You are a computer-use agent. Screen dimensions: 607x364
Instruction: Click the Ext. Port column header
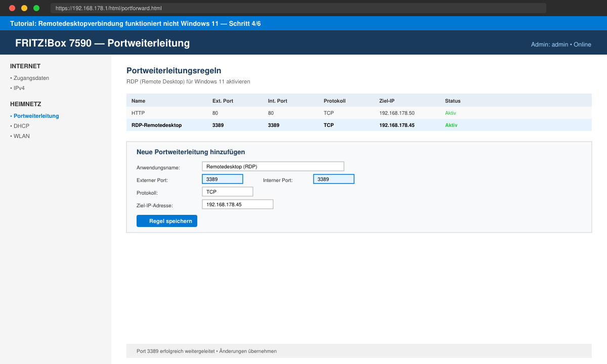tap(223, 101)
